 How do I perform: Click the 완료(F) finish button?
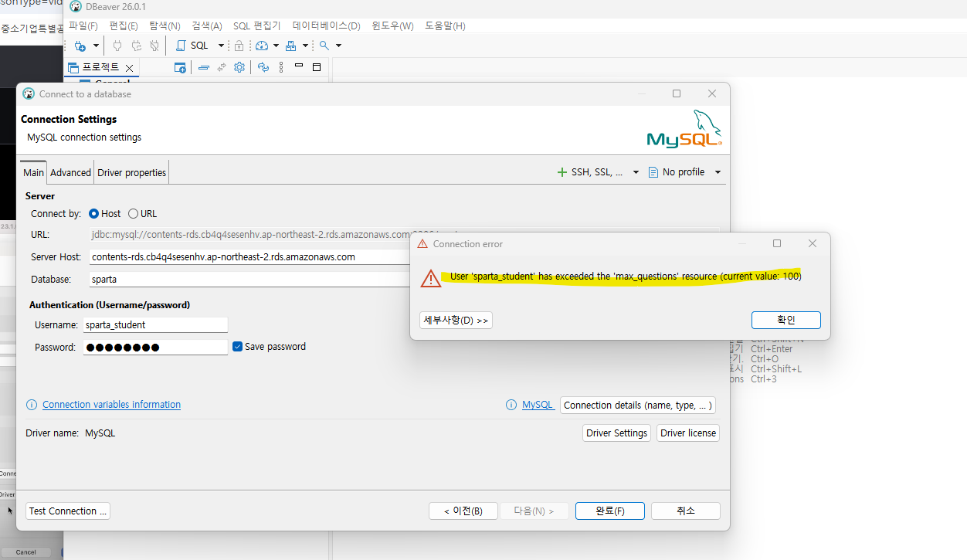click(x=610, y=511)
